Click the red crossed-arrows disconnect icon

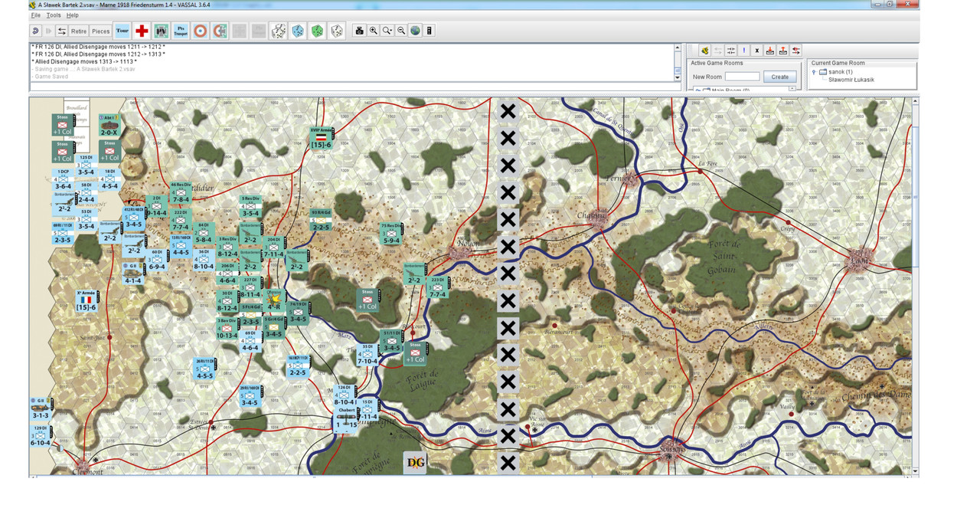796,51
